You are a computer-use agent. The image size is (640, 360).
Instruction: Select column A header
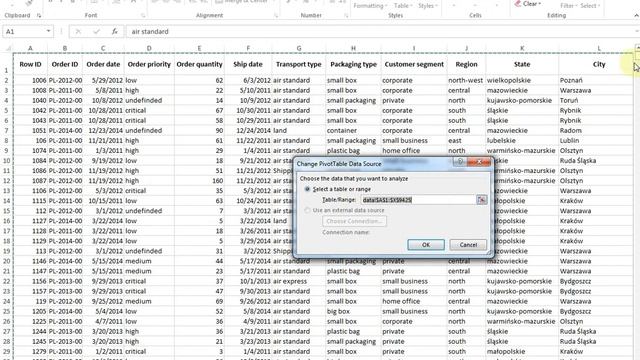click(30, 48)
